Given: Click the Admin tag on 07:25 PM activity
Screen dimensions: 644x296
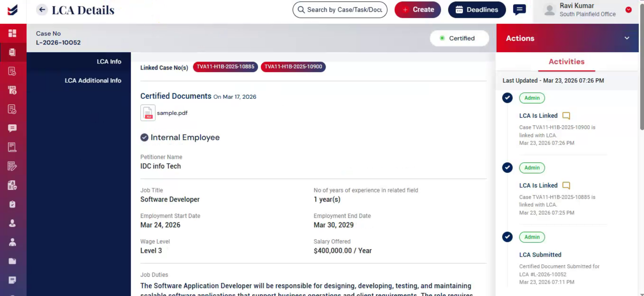Looking at the screenshot, I should coord(532,168).
